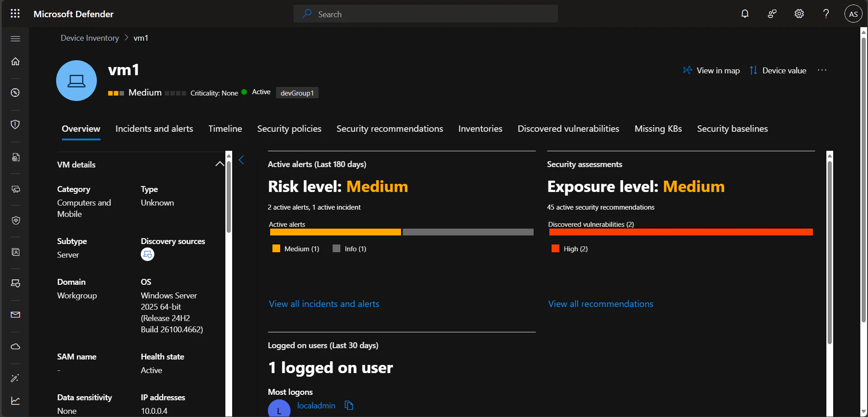The width and height of the screenshot is (868, 417).
Task: Click the '1 logged on user' heading
Action: point(330,368)
